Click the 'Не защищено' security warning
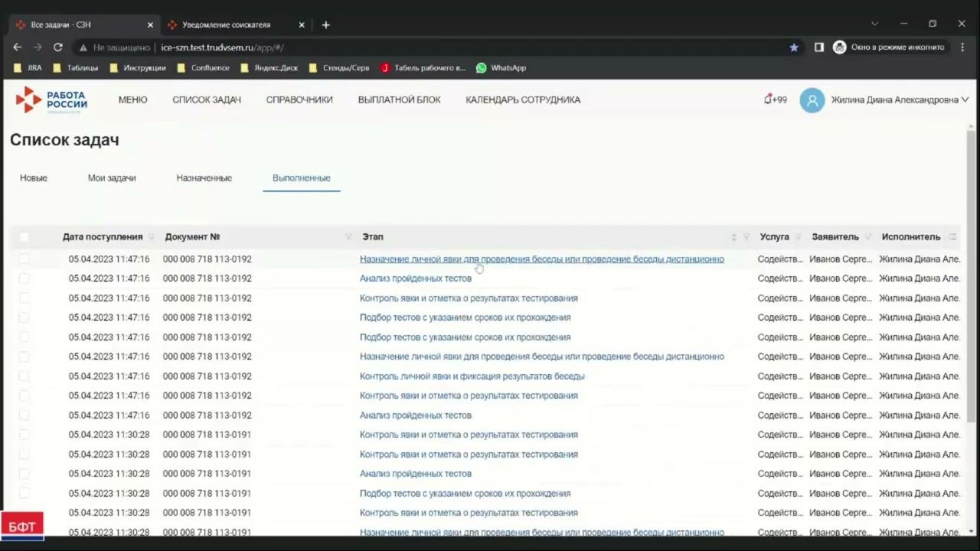 [x=113, y=47]
